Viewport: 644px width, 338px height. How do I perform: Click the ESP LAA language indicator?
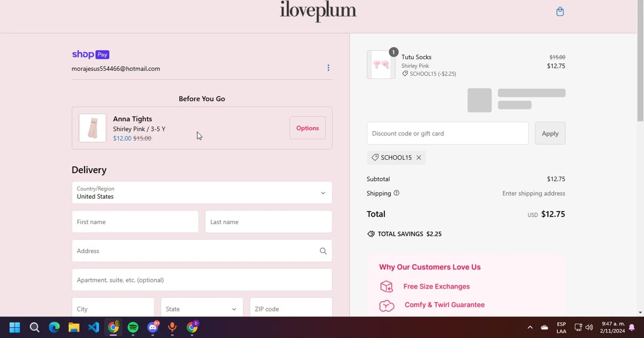pyautogui.click(x=561, y=328)
